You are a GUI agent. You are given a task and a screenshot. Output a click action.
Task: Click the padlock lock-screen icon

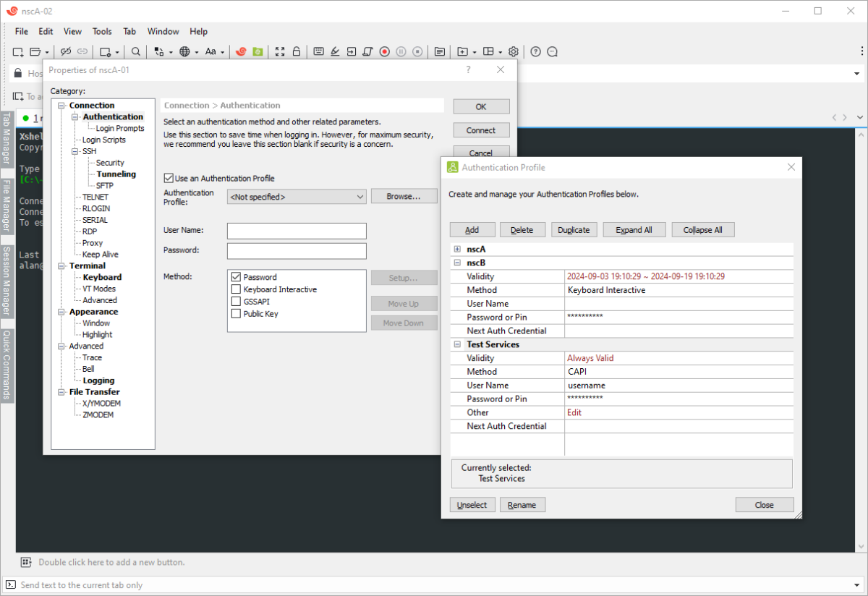tap(297, 51)
